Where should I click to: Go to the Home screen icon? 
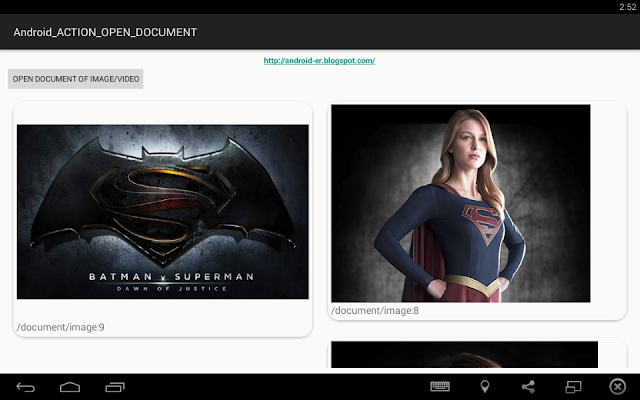pyautogui.click(x=70, y=387)
